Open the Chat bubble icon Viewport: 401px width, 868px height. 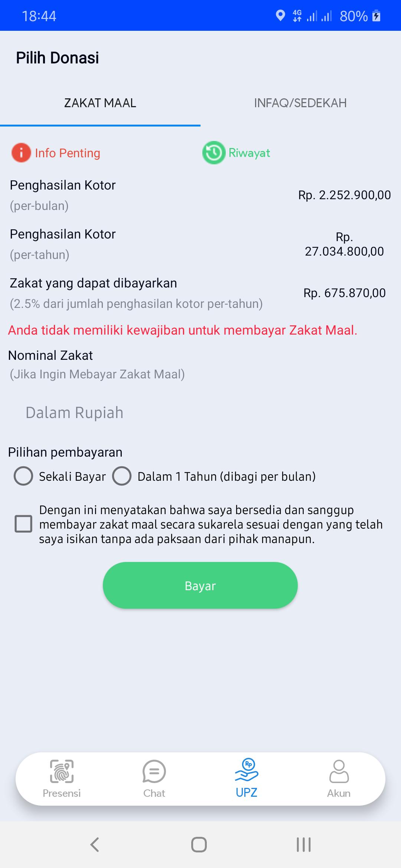[x=154, y=772]
